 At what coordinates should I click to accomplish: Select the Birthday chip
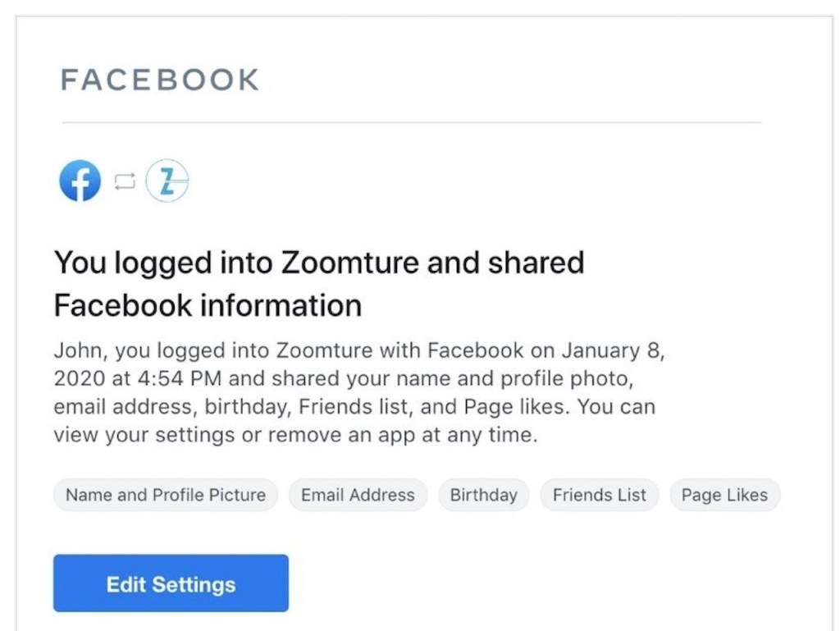click(484, 495)
